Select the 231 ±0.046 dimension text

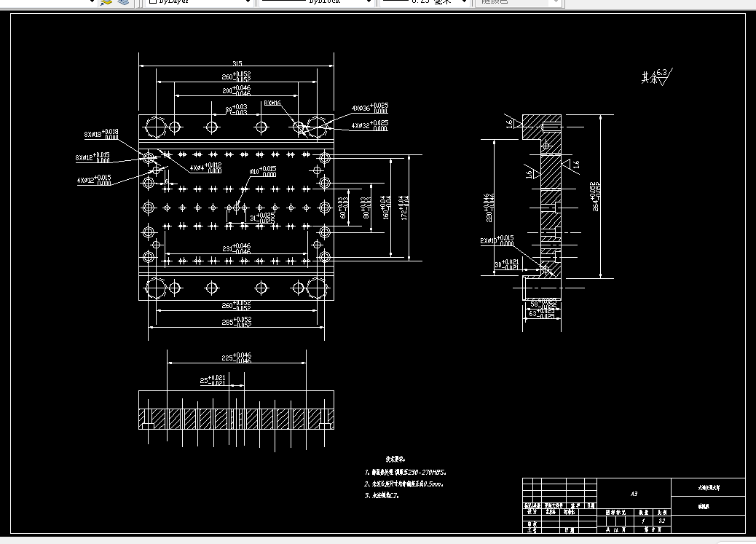coord(236,248)
